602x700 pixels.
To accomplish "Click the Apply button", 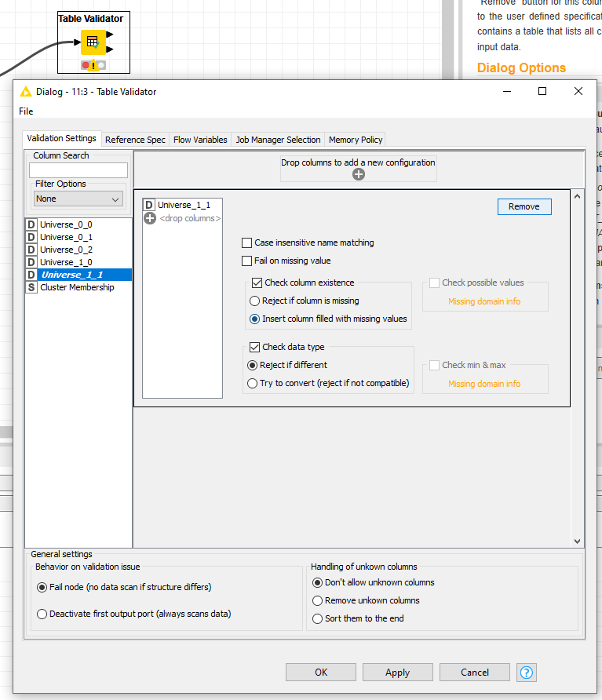I will (397, 673).
